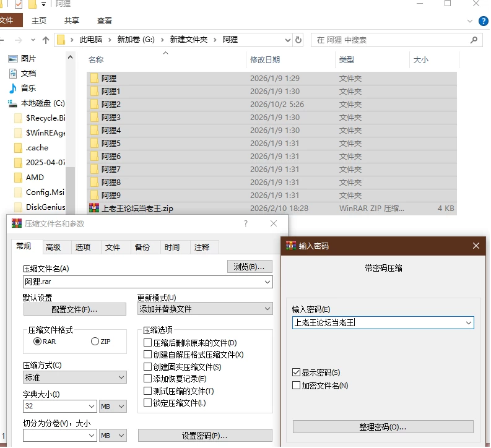Click the address bar folder icon
Viewport: 491px width, 448px height.
click(x=61, y=40)
